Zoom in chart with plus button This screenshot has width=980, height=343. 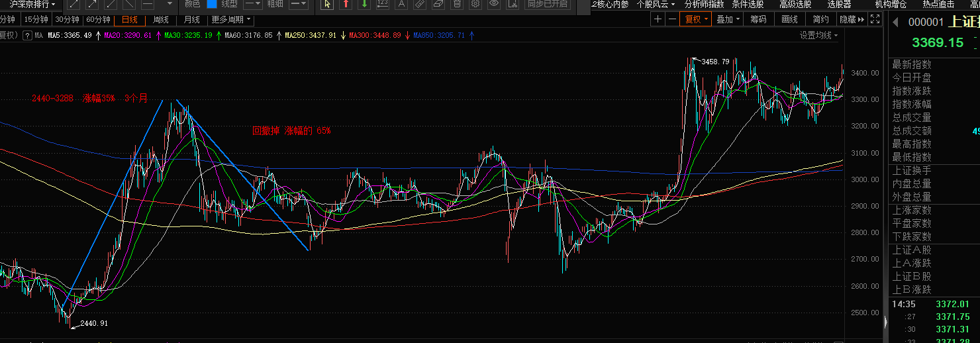coord(658,19)
